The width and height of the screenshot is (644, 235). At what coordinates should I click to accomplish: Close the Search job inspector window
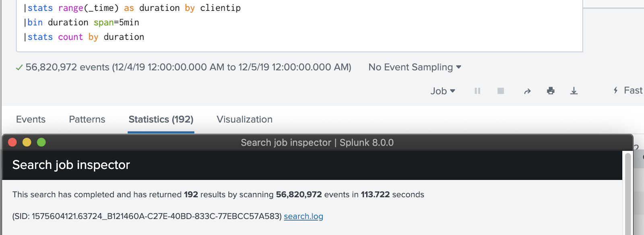point(12,142)
